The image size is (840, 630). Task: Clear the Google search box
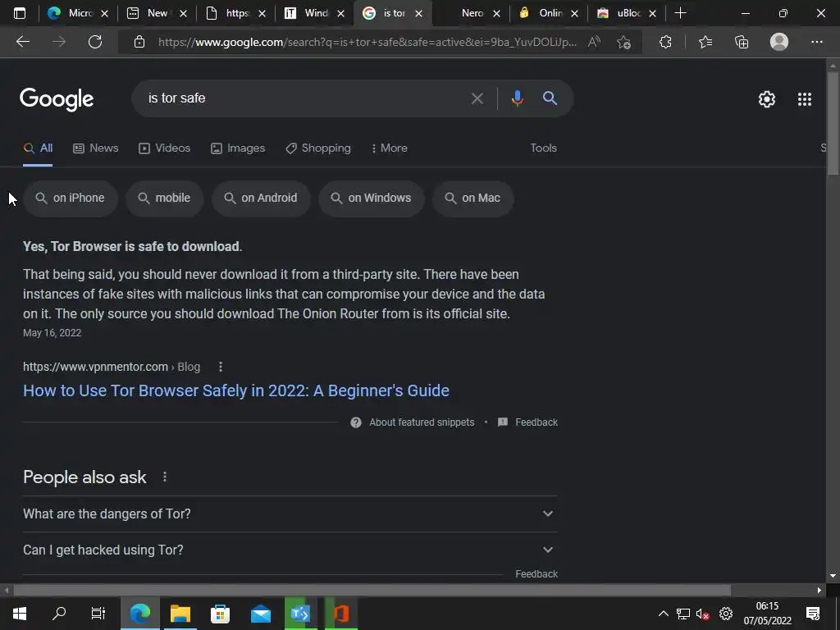(477, 98)
